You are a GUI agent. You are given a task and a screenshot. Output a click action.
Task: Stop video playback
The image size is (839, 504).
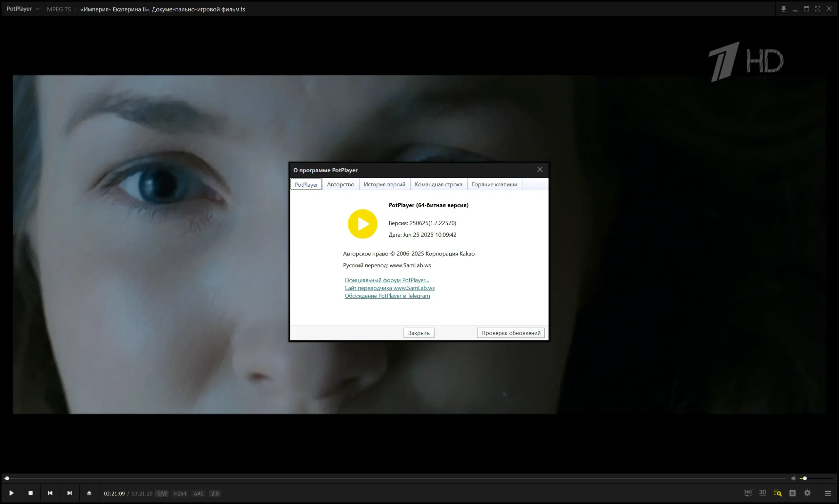30,493
